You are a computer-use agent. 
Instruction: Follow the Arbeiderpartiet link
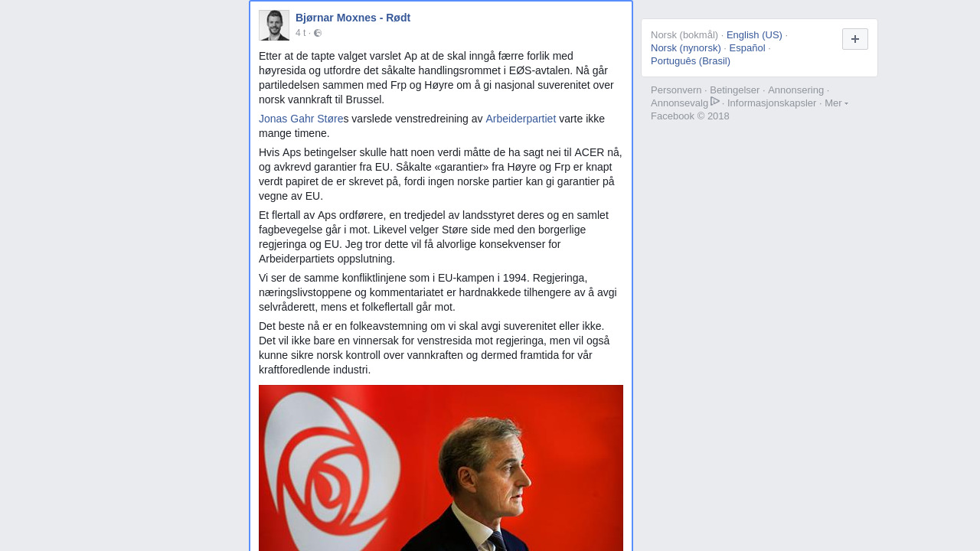[521, 119]
